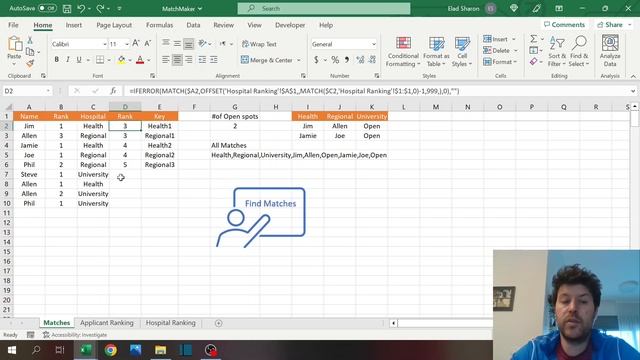Open Format as Table gallery
This screenshot has width=640, height=360.
pyautogui.click(x=436, y=51)
